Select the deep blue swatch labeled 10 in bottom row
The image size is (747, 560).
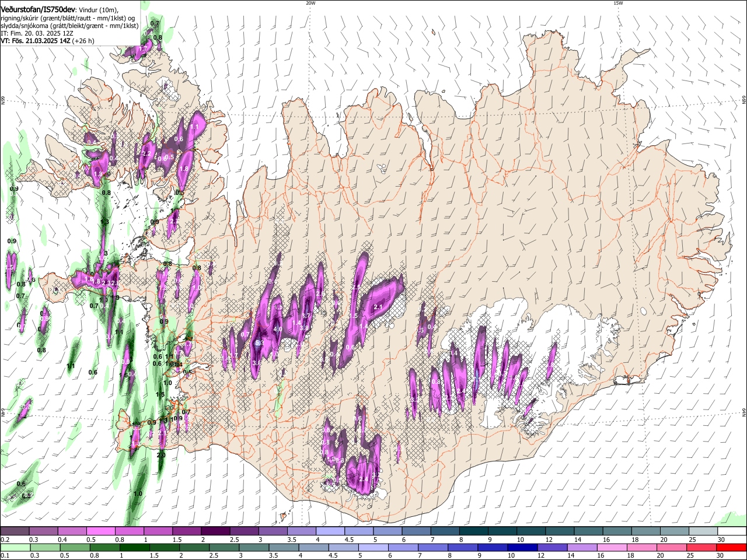pos(523,547)
